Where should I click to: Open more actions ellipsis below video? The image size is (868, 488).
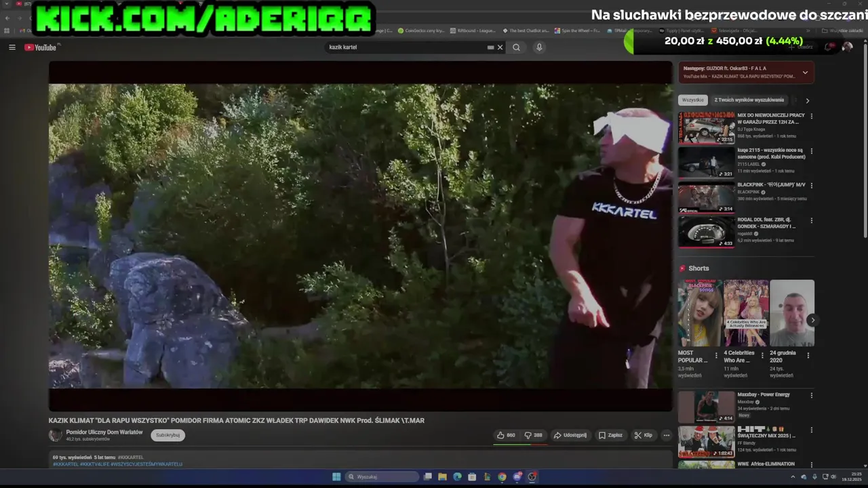[x=667, y=435]
